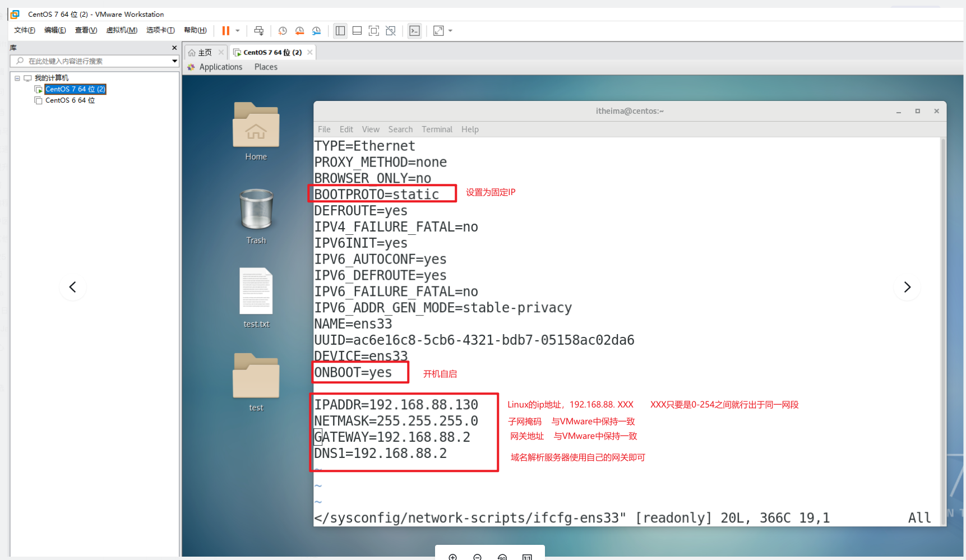This screenshot has height=560, width=966.
Task: Expand the stretch guest display dropdown
Action: pos(449,31)
